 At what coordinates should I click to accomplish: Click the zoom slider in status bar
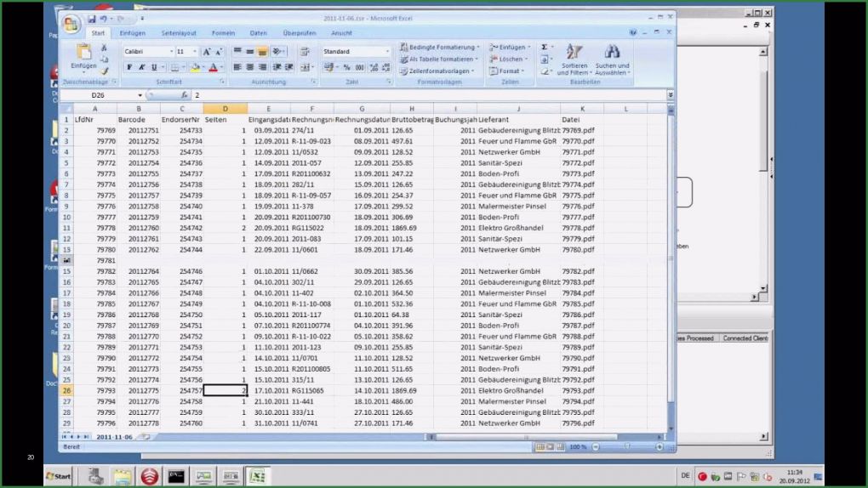[627, 447]
